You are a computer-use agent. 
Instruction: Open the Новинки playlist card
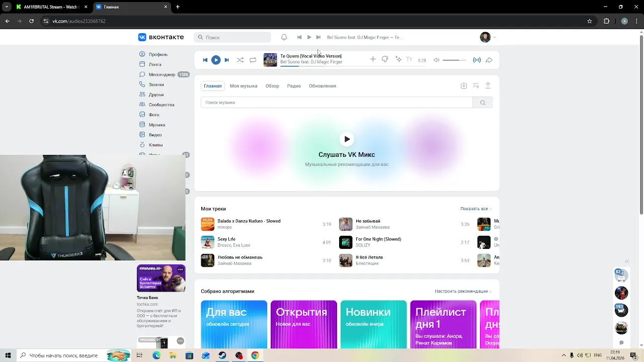(373, 325)
